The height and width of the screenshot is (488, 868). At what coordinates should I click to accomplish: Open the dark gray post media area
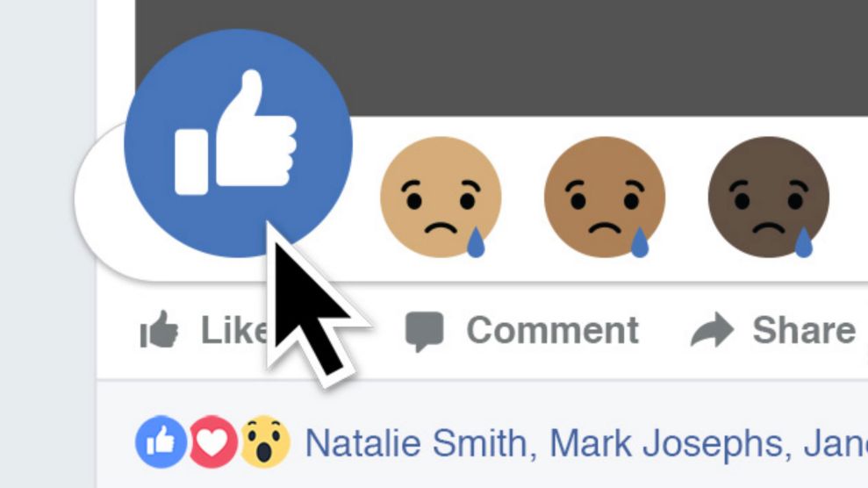point(554,58)
